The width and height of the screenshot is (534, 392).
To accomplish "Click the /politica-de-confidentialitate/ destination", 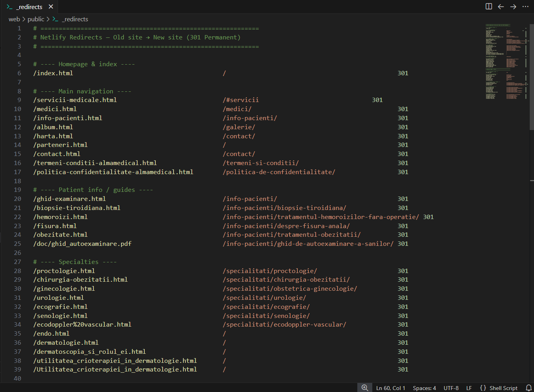I will pos(279,172).
